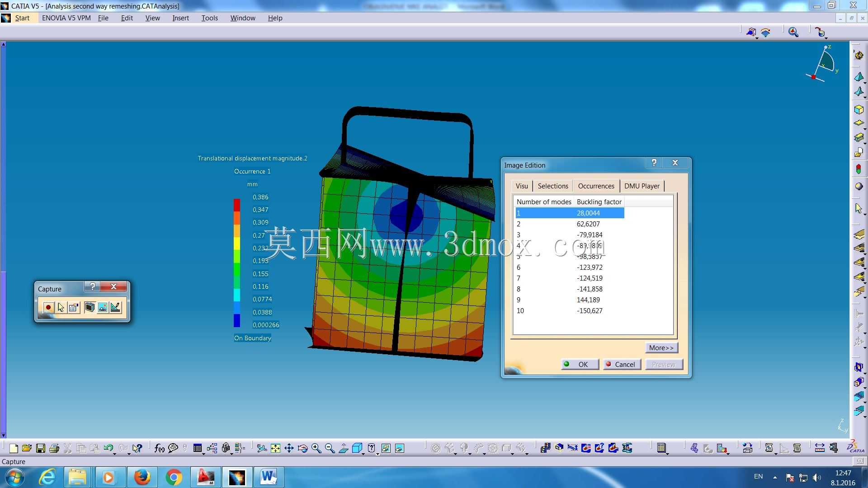Open a file with the folder icon
This screenshot has width=868, height=488.
pos(27,448)
